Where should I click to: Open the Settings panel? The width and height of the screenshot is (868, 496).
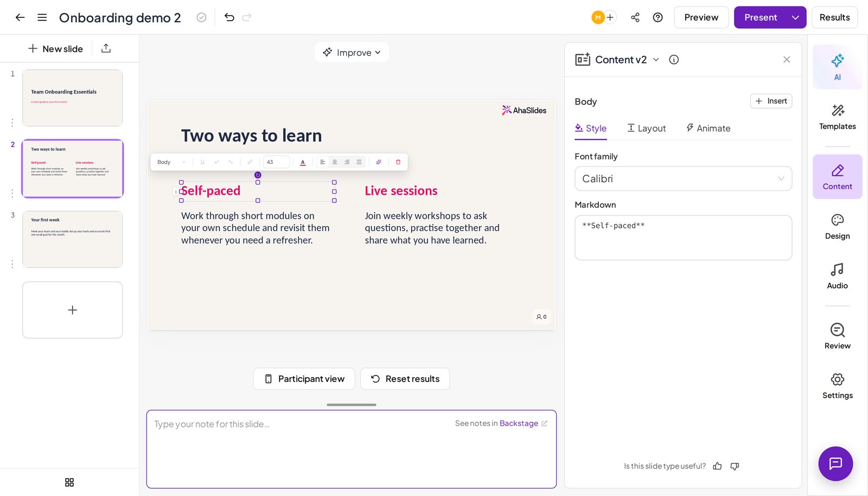[837, 386]
